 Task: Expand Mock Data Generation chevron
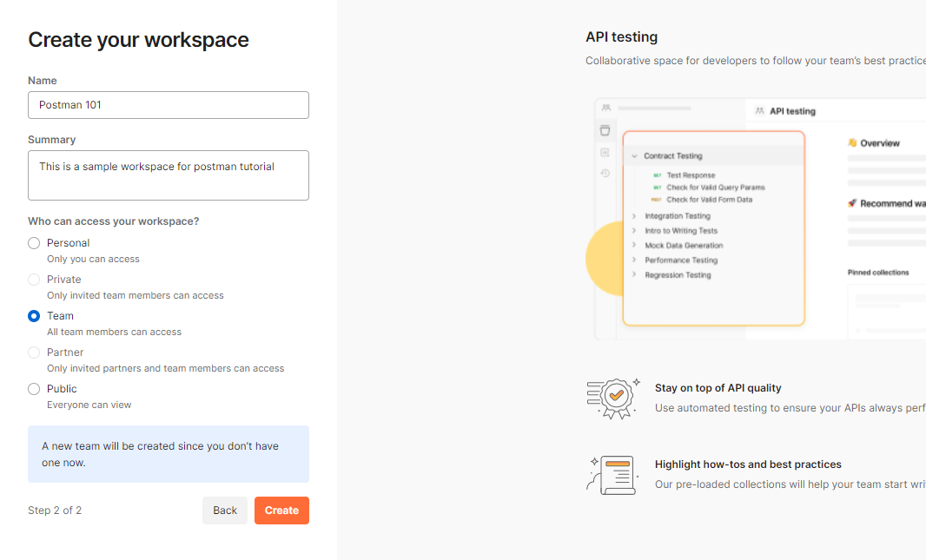634,246
